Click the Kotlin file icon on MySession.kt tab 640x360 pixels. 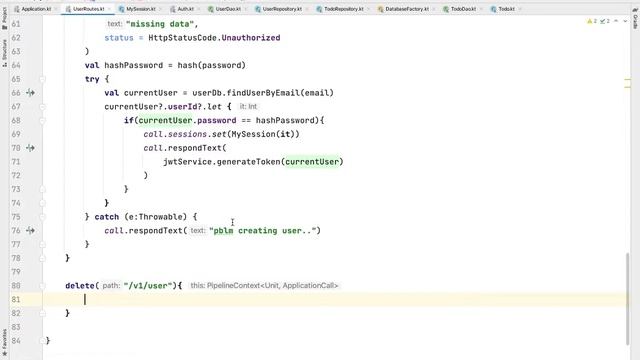122,9
